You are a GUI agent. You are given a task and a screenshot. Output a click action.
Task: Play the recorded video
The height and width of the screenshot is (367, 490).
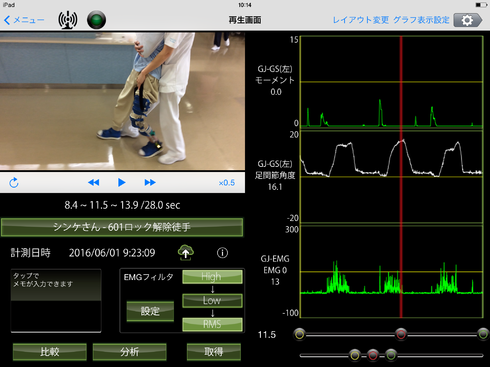[122, 182]
